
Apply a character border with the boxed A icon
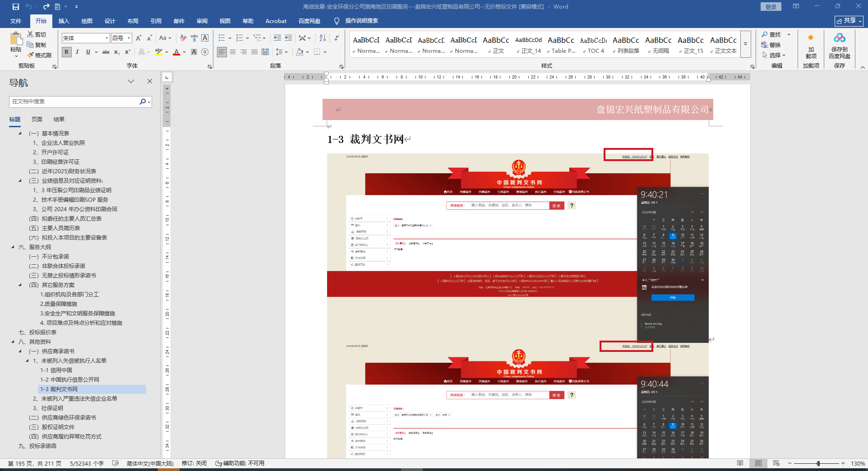pyautogui.click(x=205, y=38)
